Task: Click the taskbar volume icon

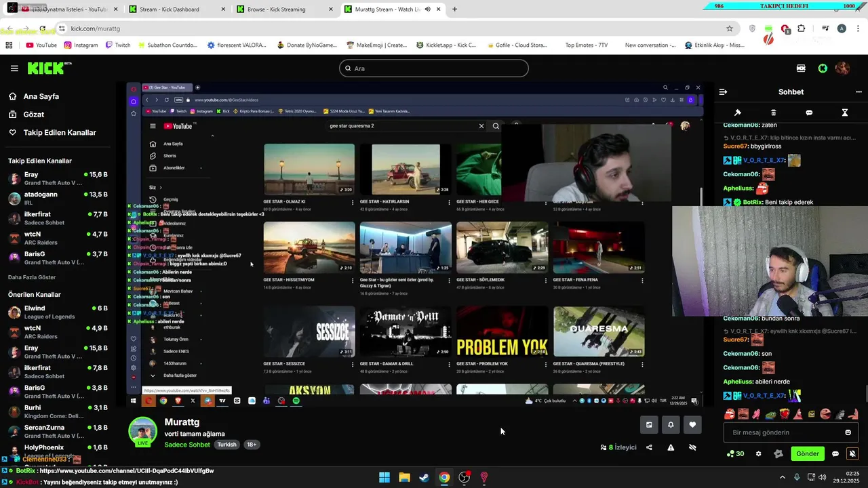Action: pyautogui.click(x=822, y=477)
